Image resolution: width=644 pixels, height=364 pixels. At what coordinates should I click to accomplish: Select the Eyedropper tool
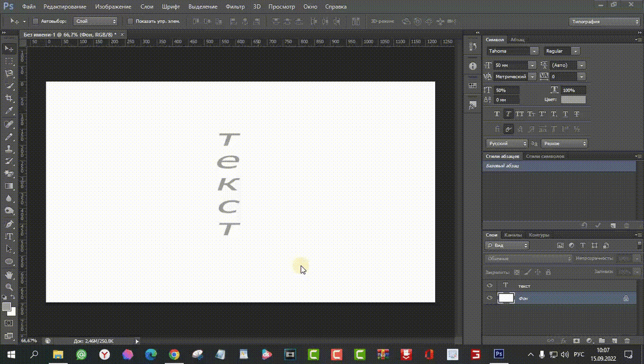coord(9,111)
